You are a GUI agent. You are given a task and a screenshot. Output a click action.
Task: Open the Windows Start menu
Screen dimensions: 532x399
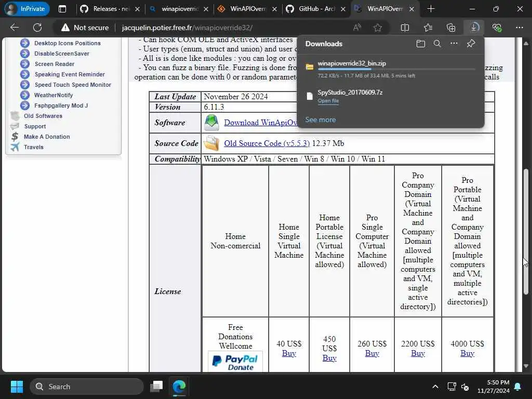(x=17, y=387)
